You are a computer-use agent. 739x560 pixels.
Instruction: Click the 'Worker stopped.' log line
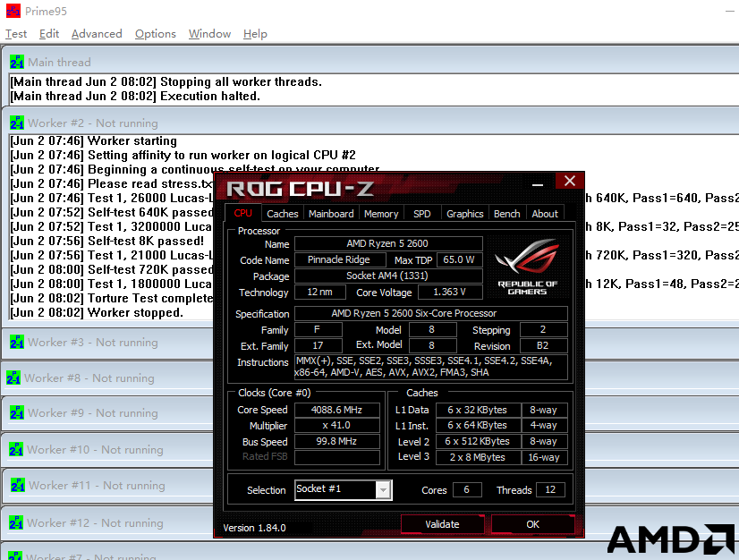[97, 312]
